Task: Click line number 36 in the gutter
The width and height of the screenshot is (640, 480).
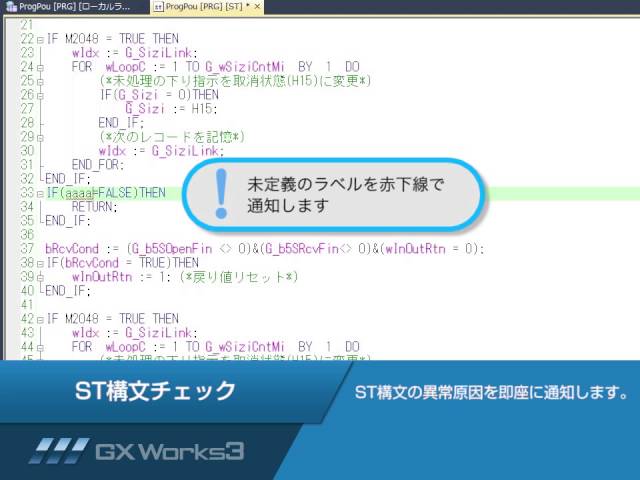Action: click(x=27, y=235)
